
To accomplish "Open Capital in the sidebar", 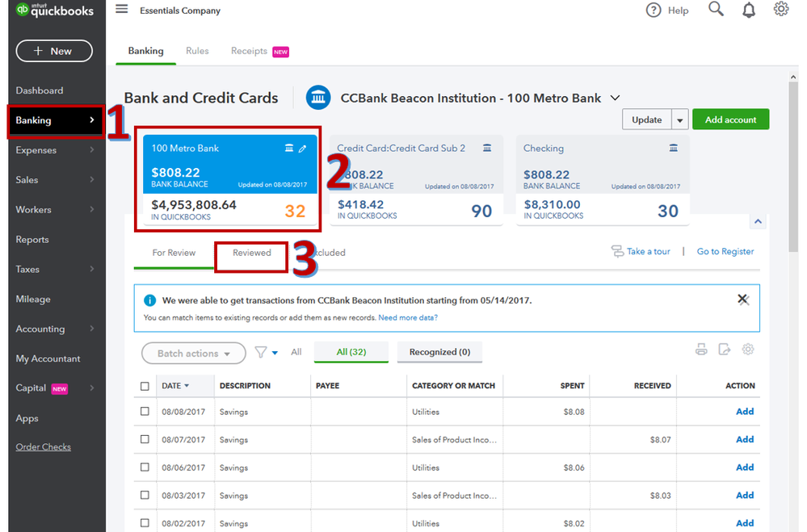I will (x=31, y=388).
